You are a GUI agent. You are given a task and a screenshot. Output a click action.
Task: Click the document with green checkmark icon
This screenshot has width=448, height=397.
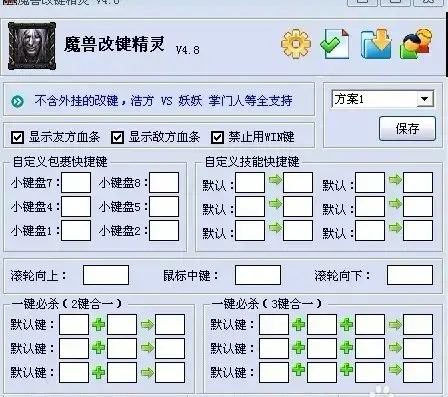335,44
